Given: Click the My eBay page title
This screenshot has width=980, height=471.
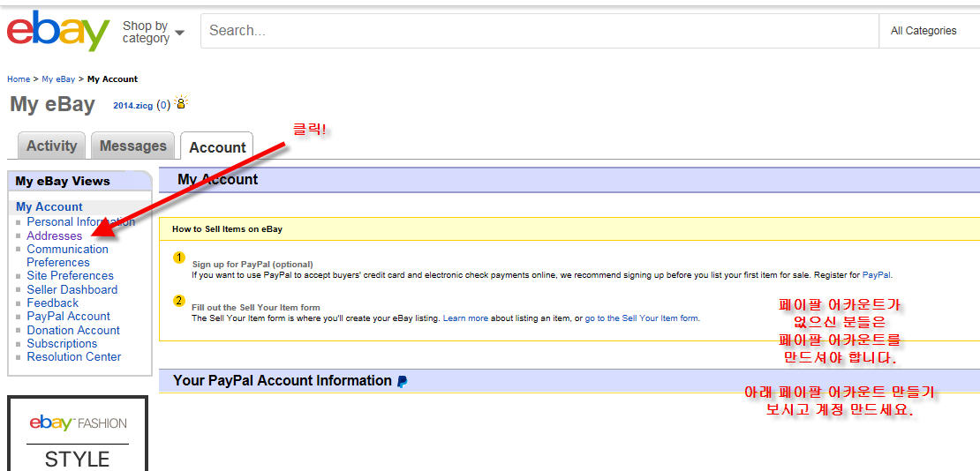Looking at the screenshot, I should click(52, 104).
